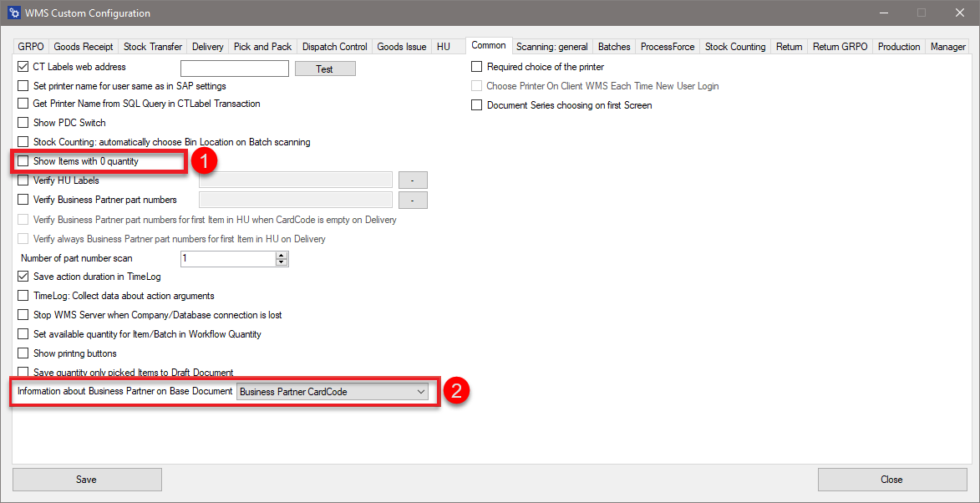Switch to the Pick and Pack tab
980x503 pixels.
point(262,47)
